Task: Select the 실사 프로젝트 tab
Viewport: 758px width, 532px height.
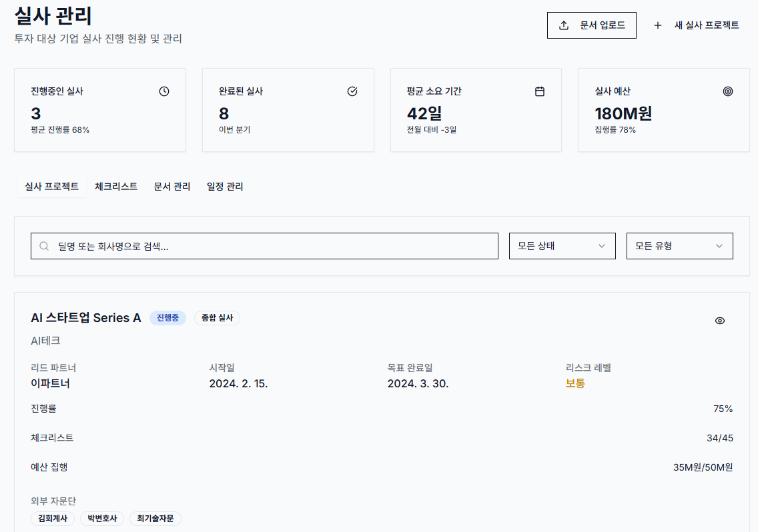Action: coord(52,187)
